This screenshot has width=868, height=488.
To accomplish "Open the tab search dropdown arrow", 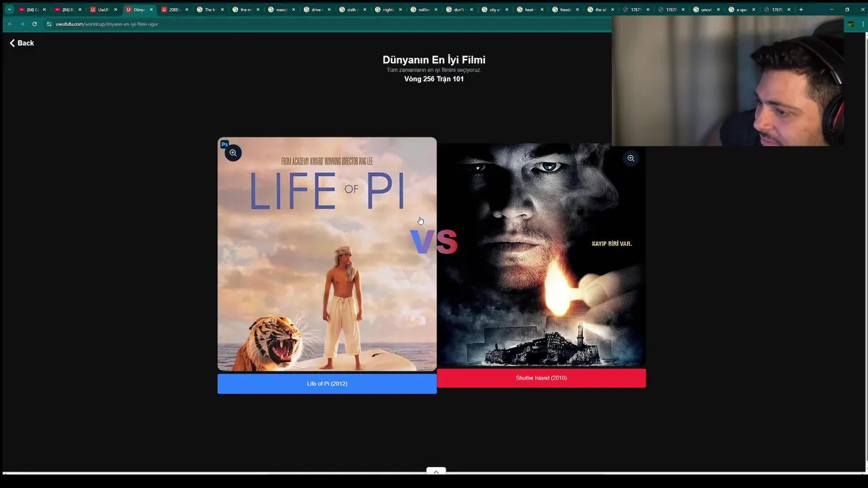I will pos(9,9).
